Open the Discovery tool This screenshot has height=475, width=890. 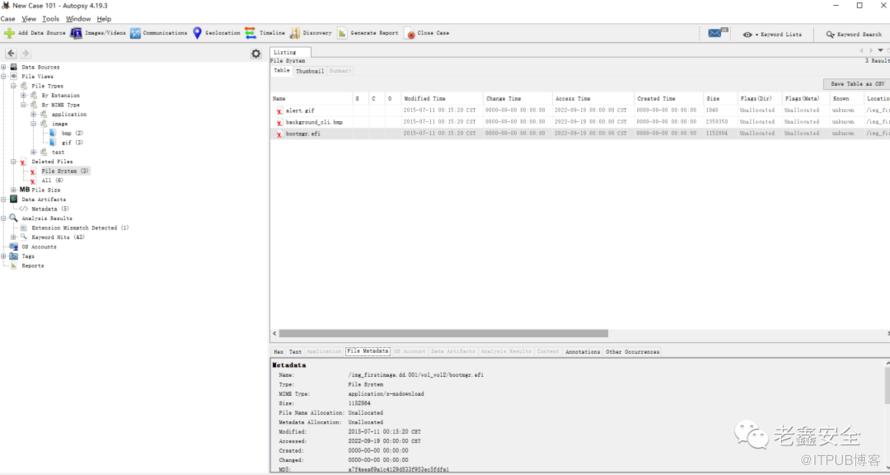pyautogui.click(x=294, y=33)
